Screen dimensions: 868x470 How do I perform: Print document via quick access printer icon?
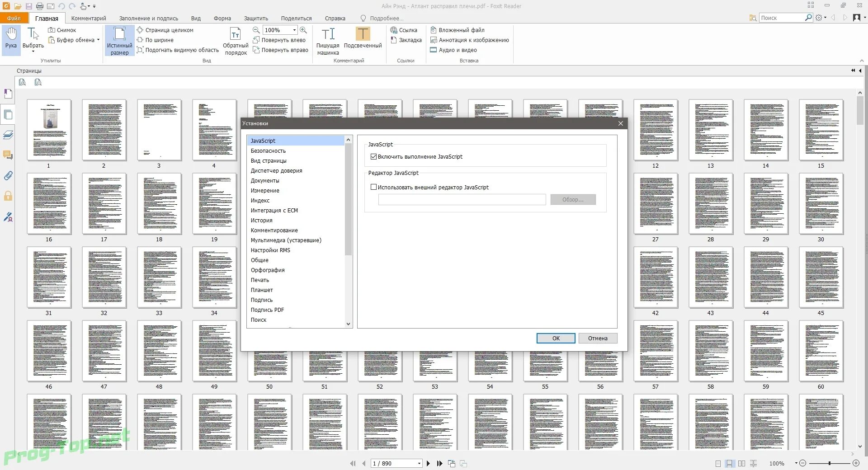40,6
